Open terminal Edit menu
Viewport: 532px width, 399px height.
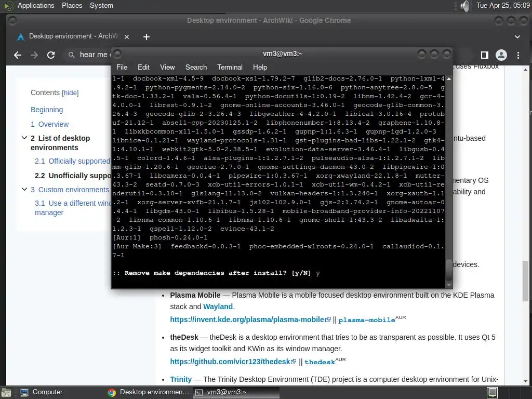click(143, 67)
